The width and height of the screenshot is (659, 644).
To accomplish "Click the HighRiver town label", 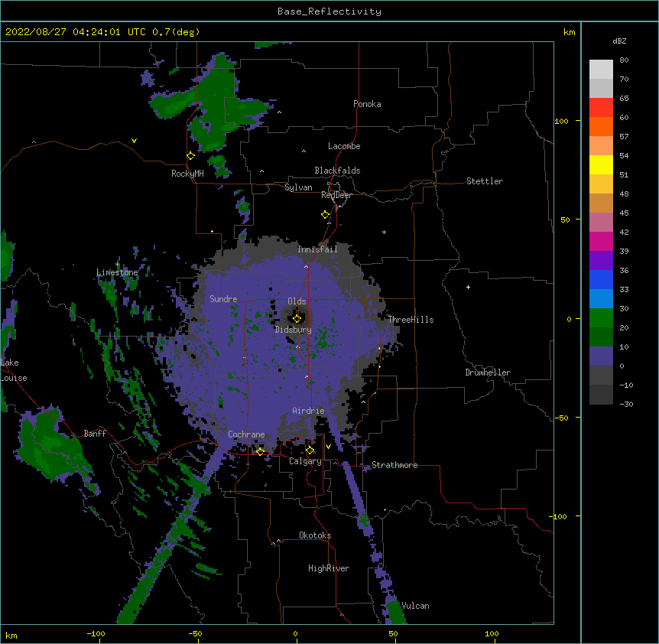I will tap(329, 568).
